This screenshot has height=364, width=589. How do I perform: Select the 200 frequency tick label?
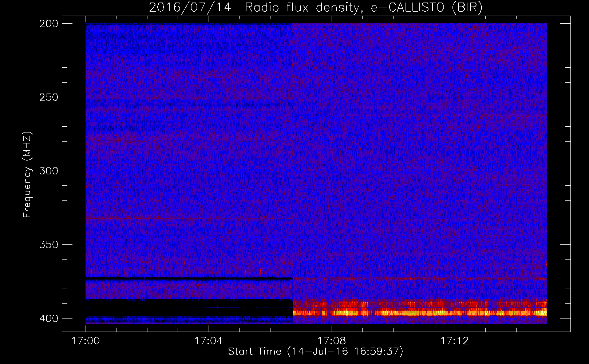tap(49, 24)
